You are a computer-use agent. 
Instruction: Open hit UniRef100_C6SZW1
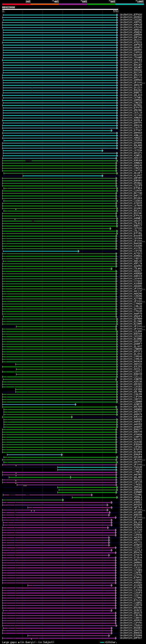click(131, 20)
